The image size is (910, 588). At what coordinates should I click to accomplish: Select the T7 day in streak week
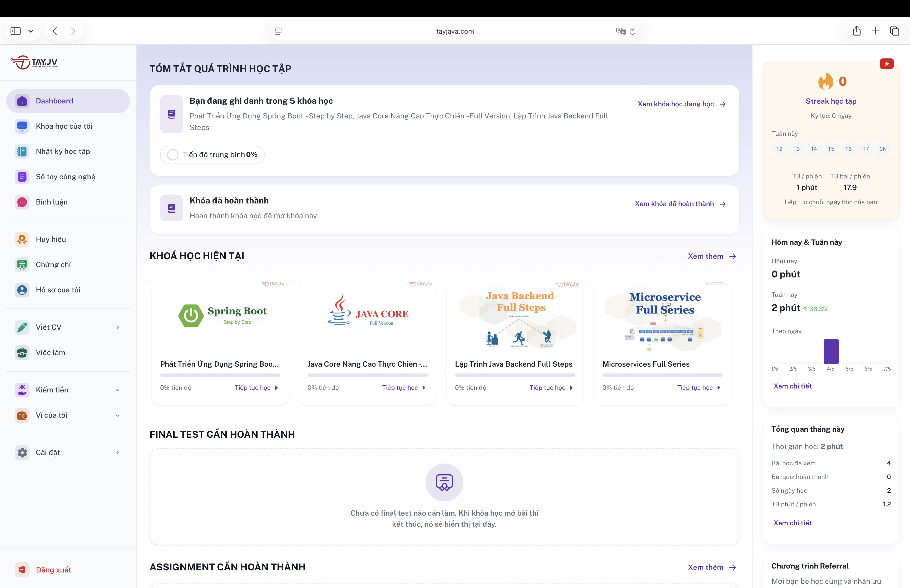coord(866,149)
